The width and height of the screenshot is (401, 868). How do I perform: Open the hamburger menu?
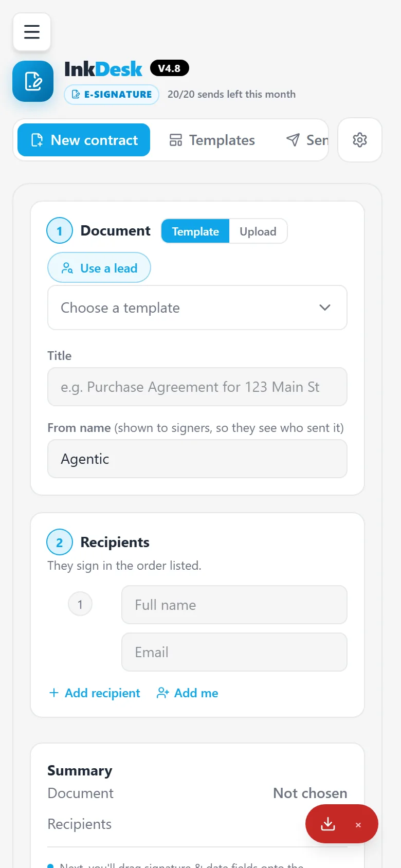(32, 32)
